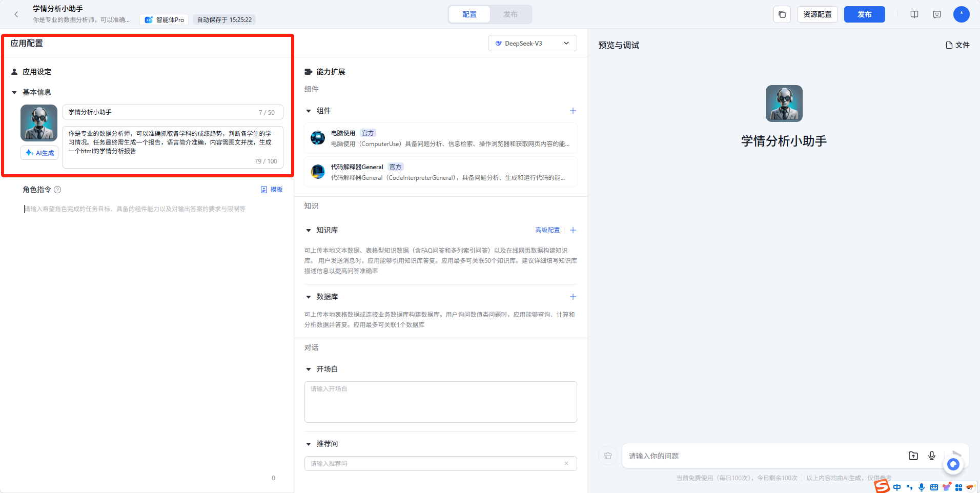Switch to the 发布 tab

(510, 14)
